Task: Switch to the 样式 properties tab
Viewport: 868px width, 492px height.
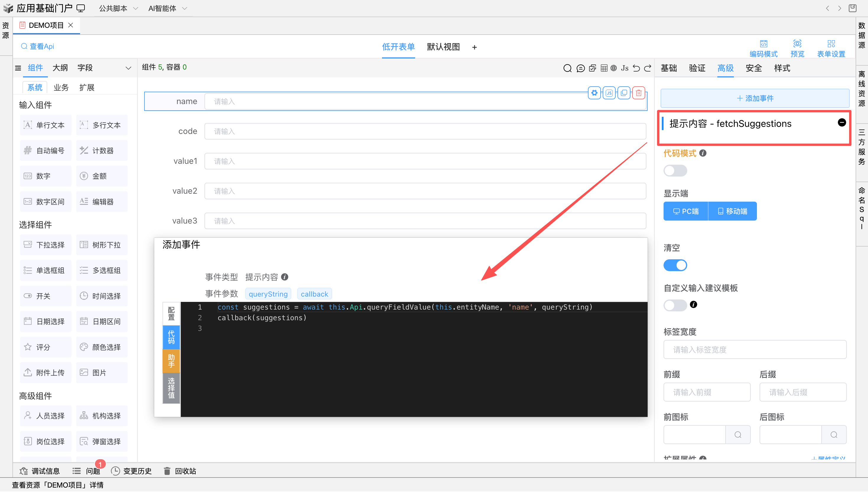Action: (782, 68)
